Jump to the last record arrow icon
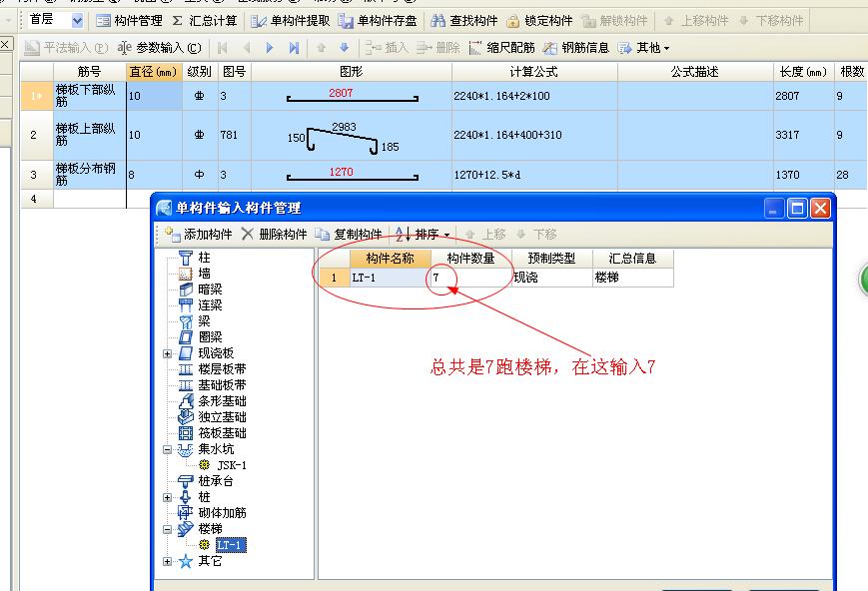This screenshot has height=591, width=868. [294, 48]
